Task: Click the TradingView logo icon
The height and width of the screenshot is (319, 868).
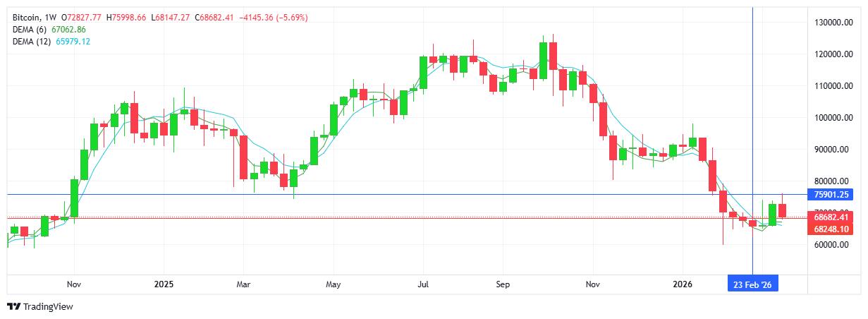Action: pyautogui.click(x=13, y=307)
